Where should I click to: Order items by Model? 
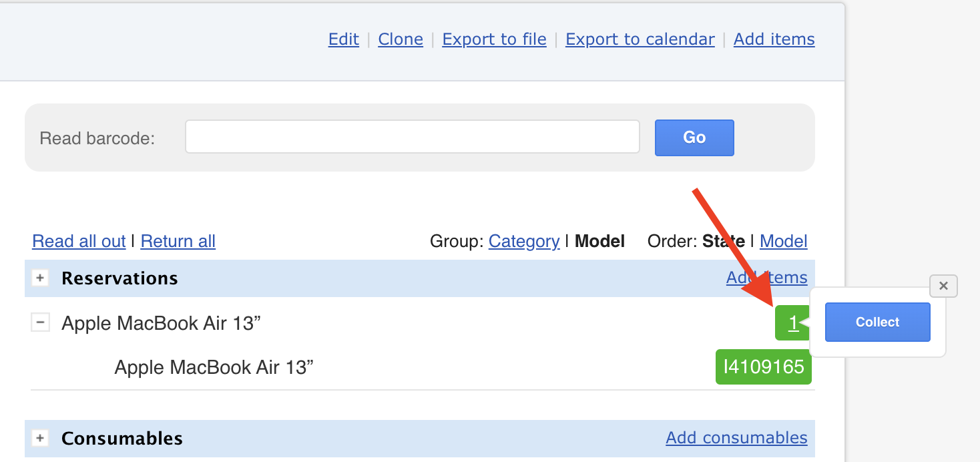click(783, 241)
